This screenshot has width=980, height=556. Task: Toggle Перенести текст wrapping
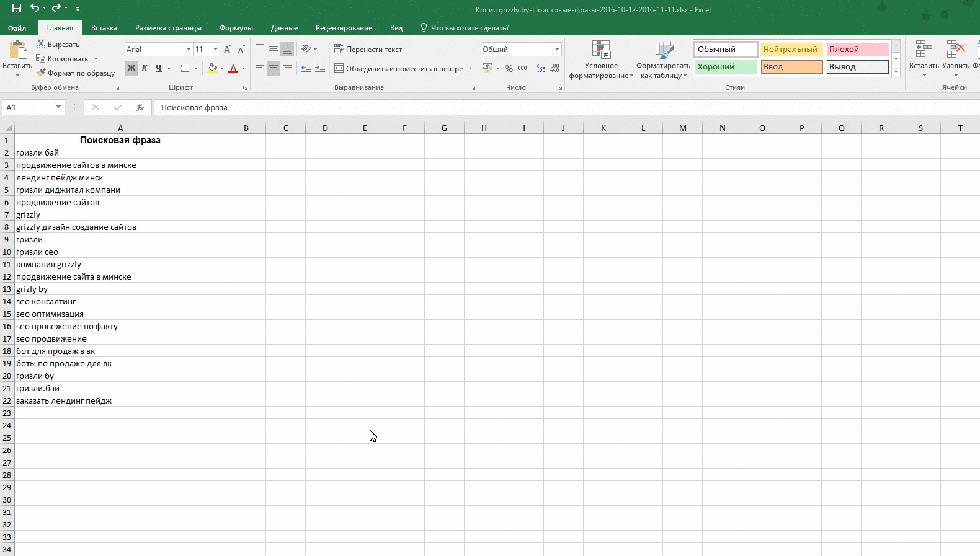pos(368,49)
